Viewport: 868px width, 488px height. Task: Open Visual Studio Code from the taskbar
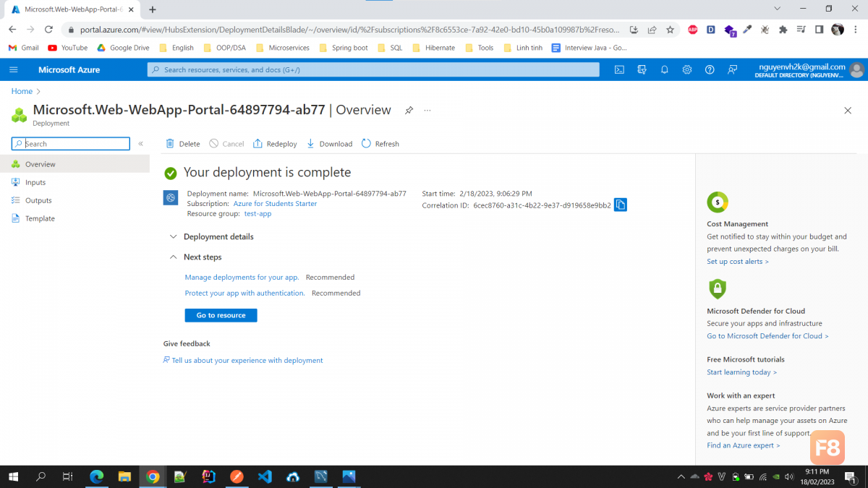(265, 476)
